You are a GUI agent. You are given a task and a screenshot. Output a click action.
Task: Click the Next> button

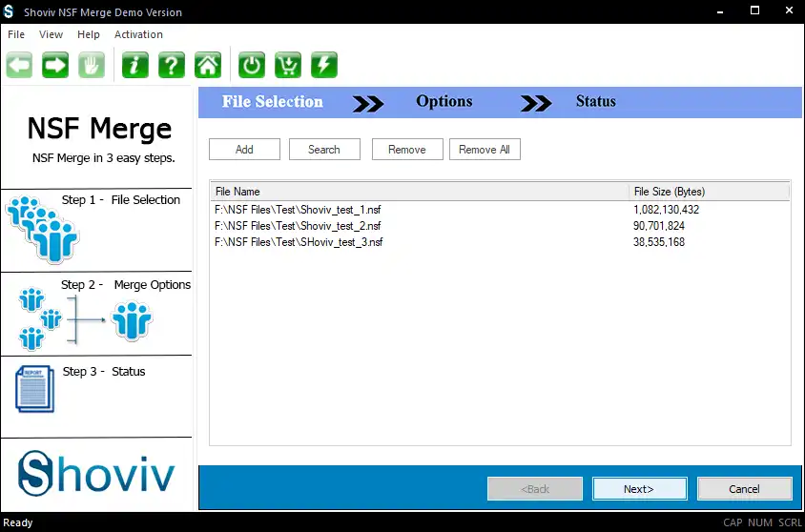tap(639, 489)
